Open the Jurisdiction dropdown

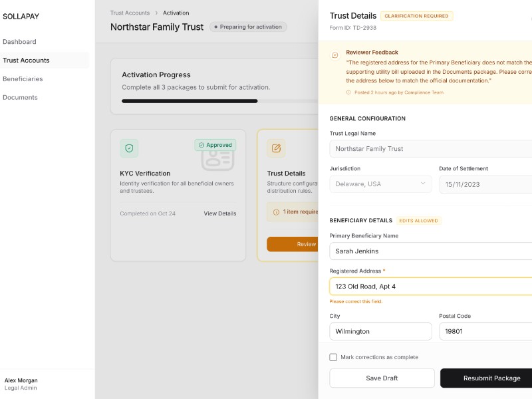(x=380, y=184)
